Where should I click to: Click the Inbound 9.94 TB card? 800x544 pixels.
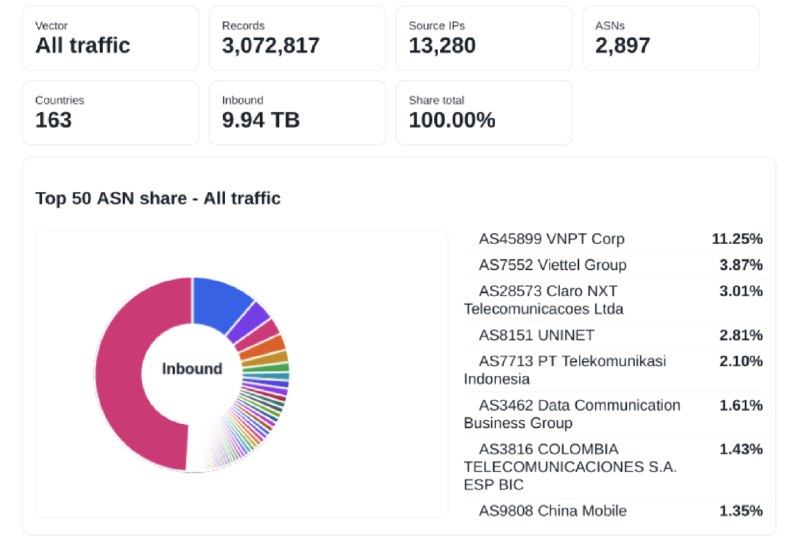pyautogui.click(x=297, y=113)
